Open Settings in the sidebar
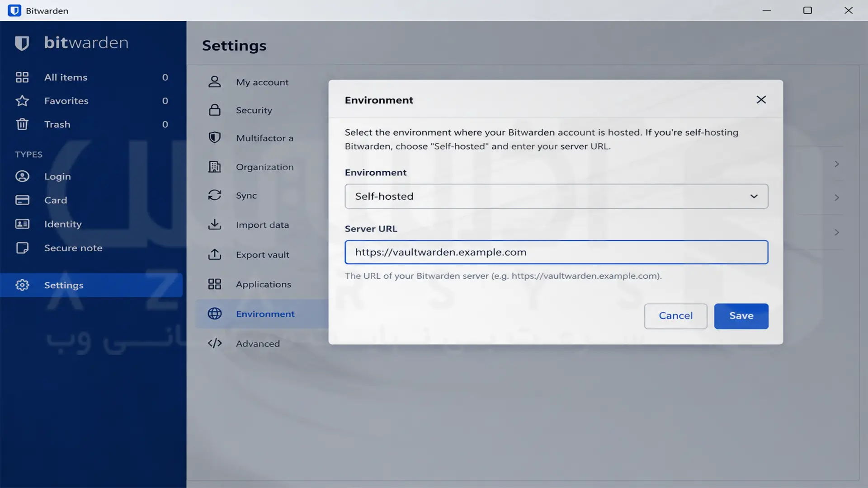Viewport: 868px width, 488px height. tap(91, 285)
